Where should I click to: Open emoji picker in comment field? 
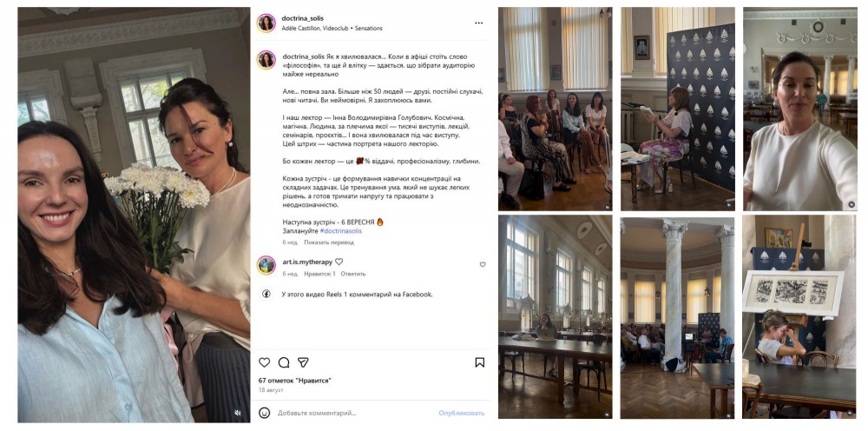[265, 413]
